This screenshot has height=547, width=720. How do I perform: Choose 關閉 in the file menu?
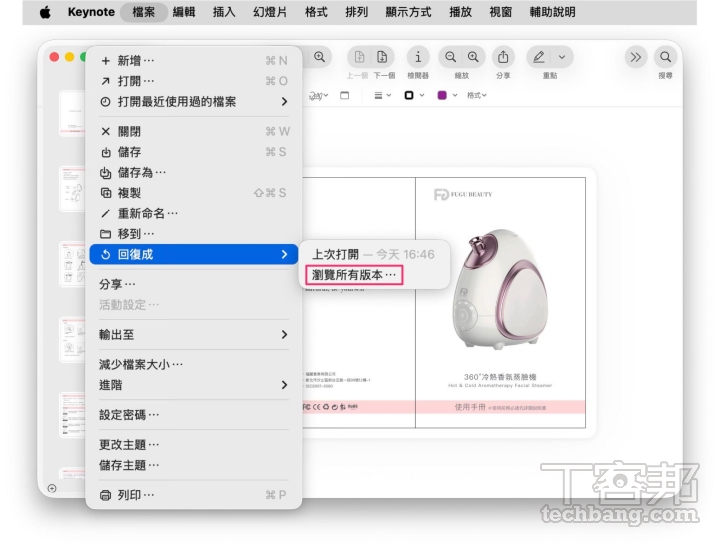click(x=193, y=132)
